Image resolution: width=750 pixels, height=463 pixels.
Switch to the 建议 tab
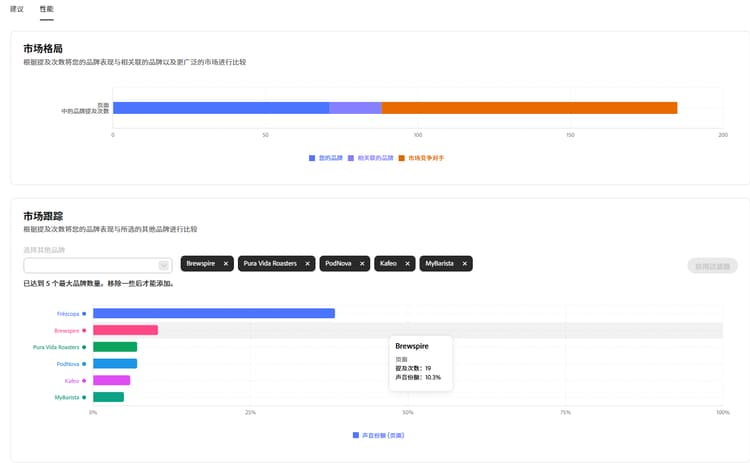point(17,9)
